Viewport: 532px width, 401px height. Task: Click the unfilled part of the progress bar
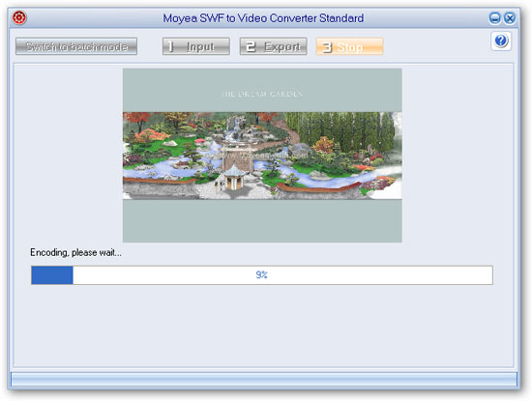click(282, 275)
